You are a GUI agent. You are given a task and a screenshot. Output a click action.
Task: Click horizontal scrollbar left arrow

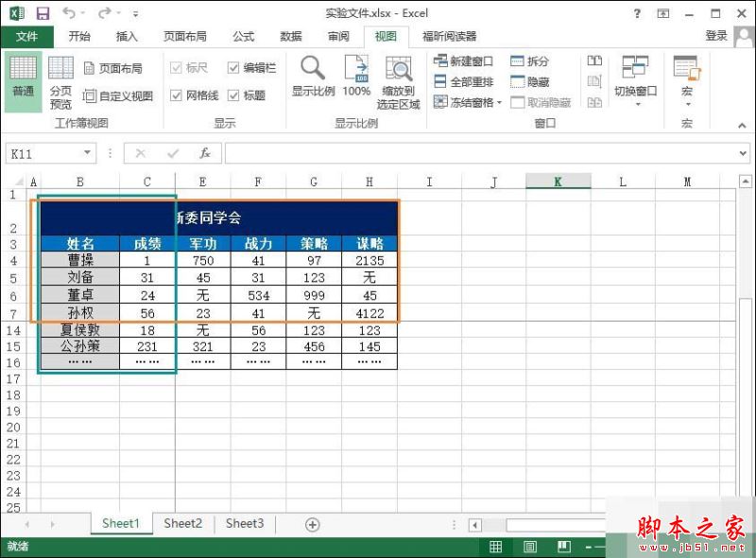pos(475,525)
